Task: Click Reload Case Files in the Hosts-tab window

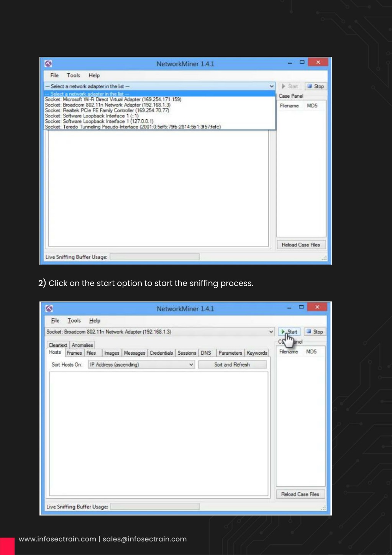Action: click(300, 494)
